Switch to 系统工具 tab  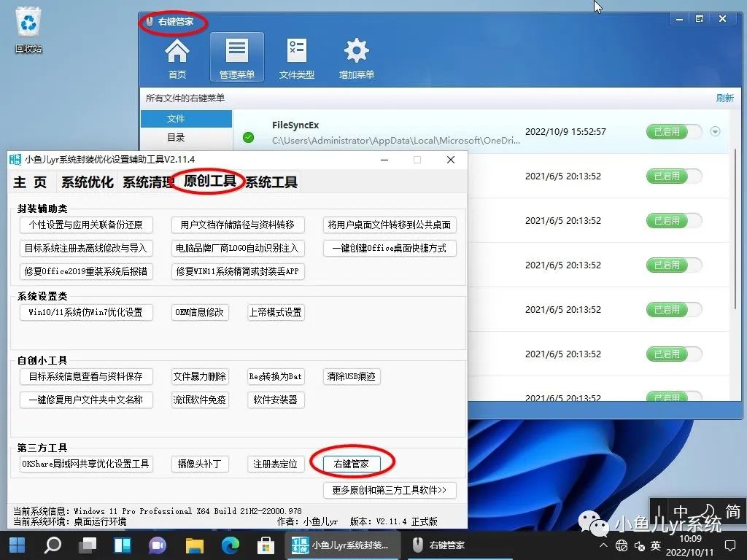click(271, 182)
